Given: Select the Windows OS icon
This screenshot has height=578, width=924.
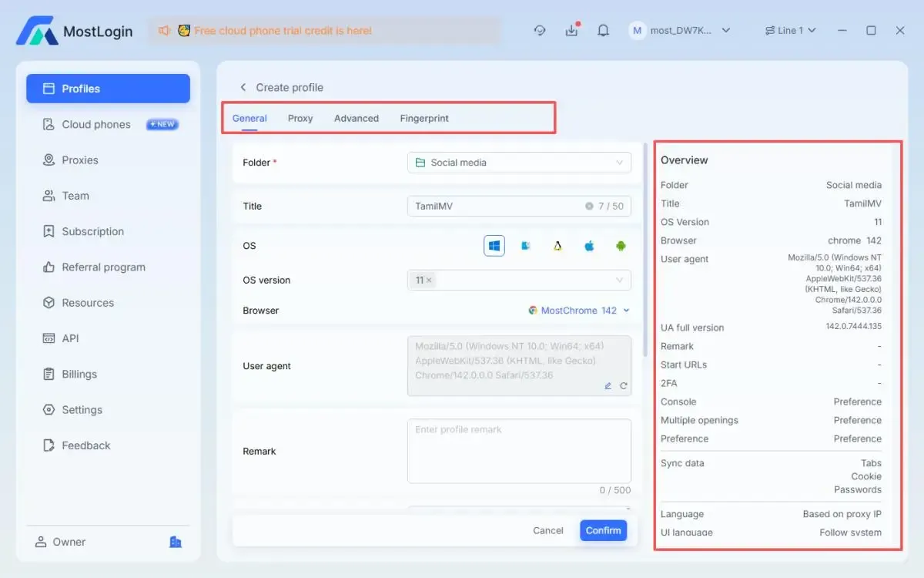Looking at the screenshot, I should (x=494, y=246).
